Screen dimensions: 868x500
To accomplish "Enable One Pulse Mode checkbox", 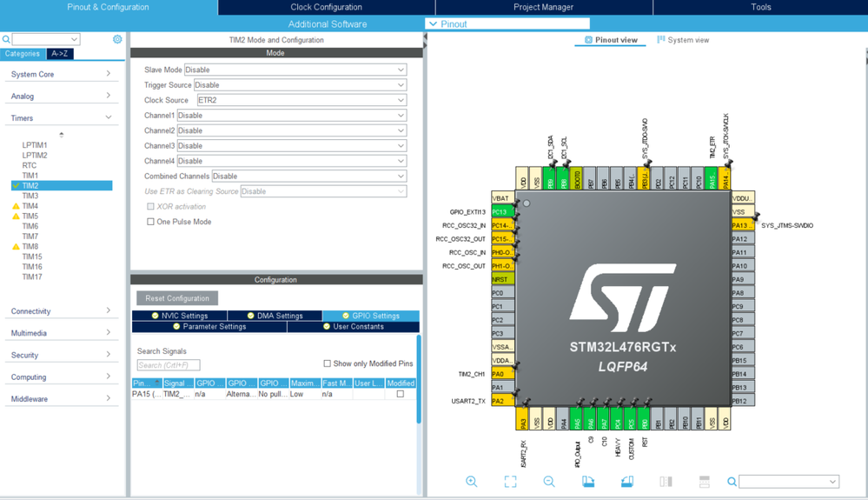I will click(x=150, y=222).
